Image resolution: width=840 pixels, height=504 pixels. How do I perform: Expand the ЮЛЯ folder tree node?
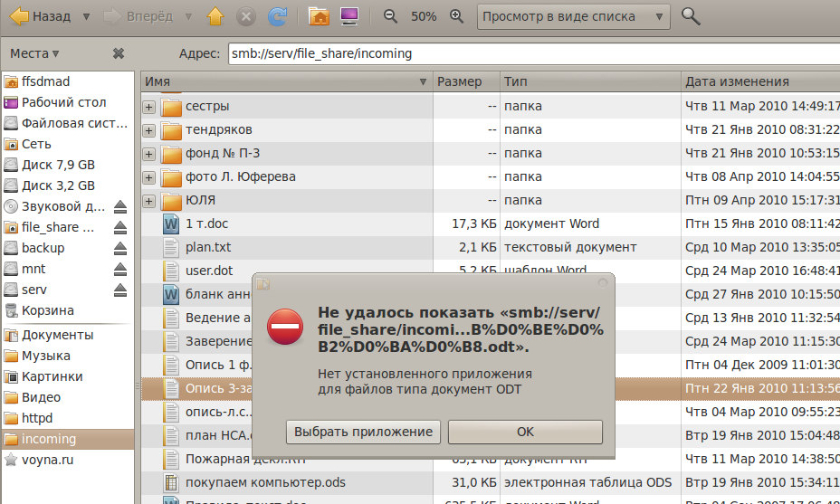point(149,201)
